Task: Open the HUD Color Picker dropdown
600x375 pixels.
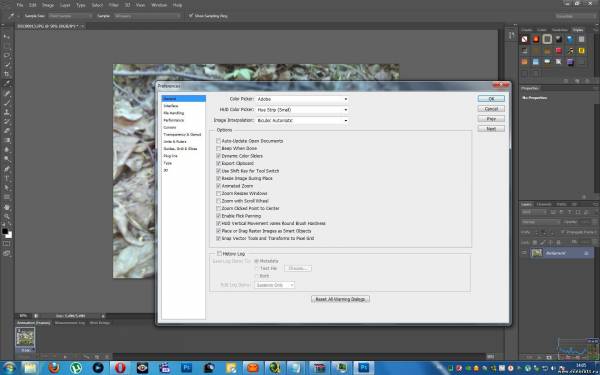Action: (302, 110)
